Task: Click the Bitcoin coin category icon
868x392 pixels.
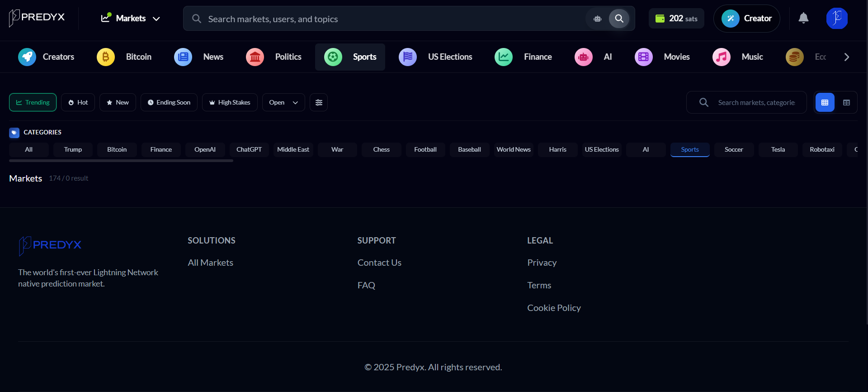Action: pos(106,57)
